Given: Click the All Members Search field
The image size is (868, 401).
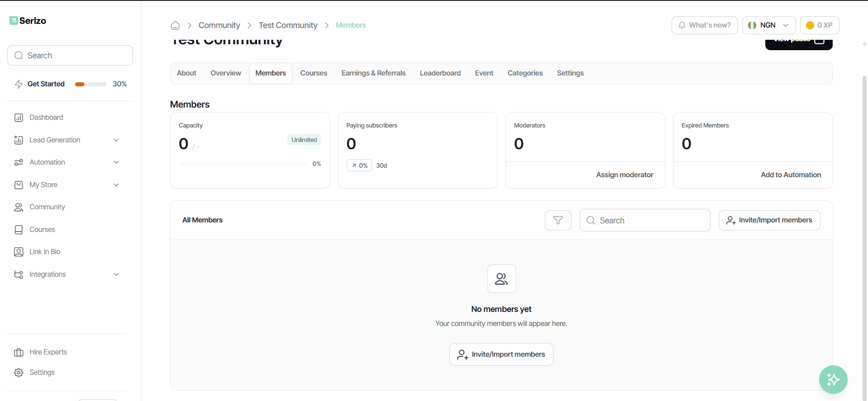Looking at the screenshot, I should click(x=645, y=220).
